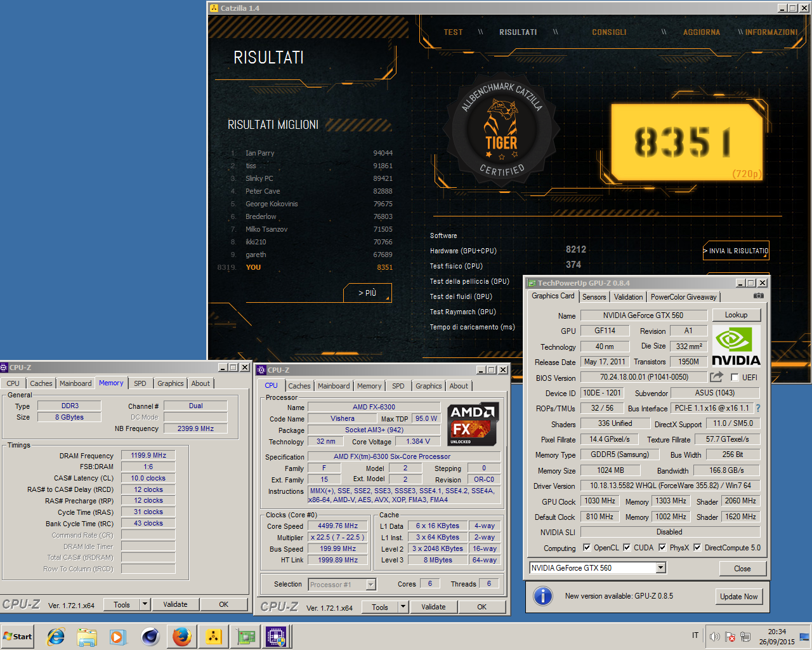Open Processor #1 selection dropdown
Viewport: 812px width, 650px height.
coord(371,585)
